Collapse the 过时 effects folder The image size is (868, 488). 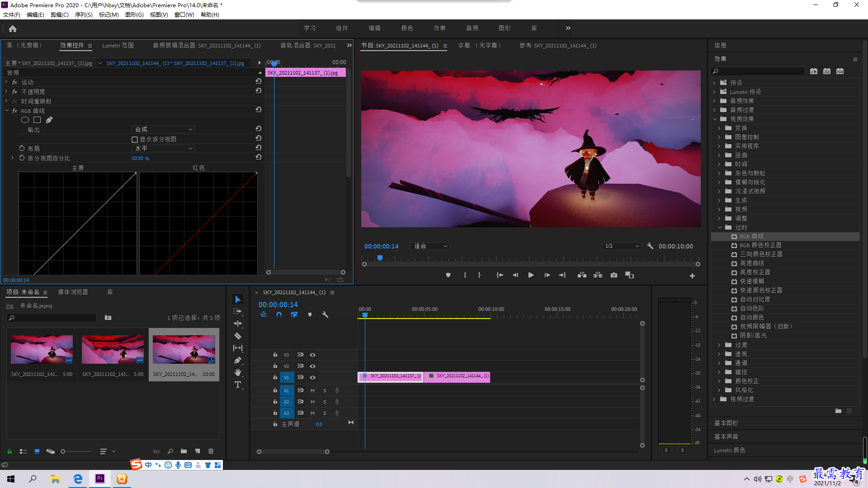coord(720,227)
